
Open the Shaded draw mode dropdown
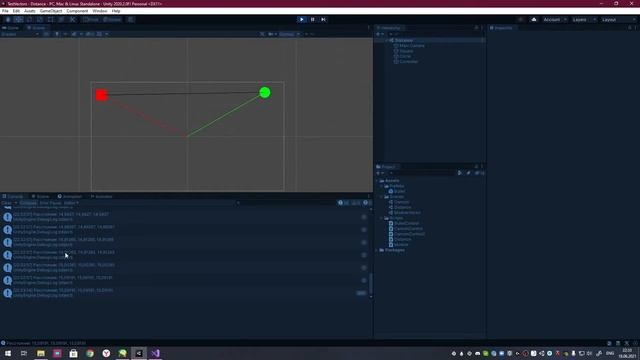click(20, 34)
